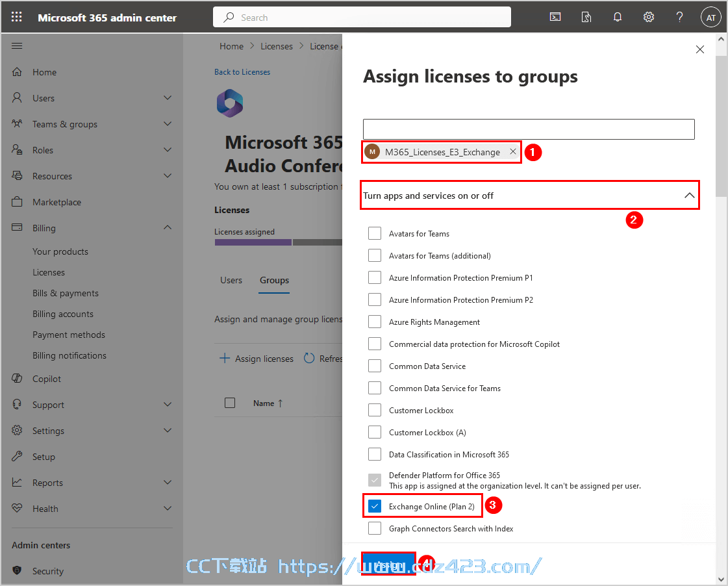
Task: Click Licenses in the breadcrumb
Action: [x=277, y=46]
